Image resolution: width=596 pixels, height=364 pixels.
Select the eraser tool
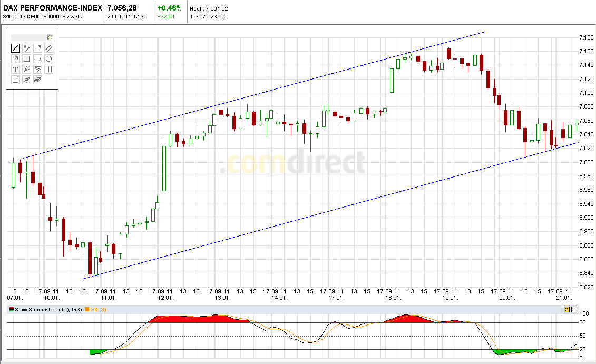pyautogui.click(x=26, y=80)
